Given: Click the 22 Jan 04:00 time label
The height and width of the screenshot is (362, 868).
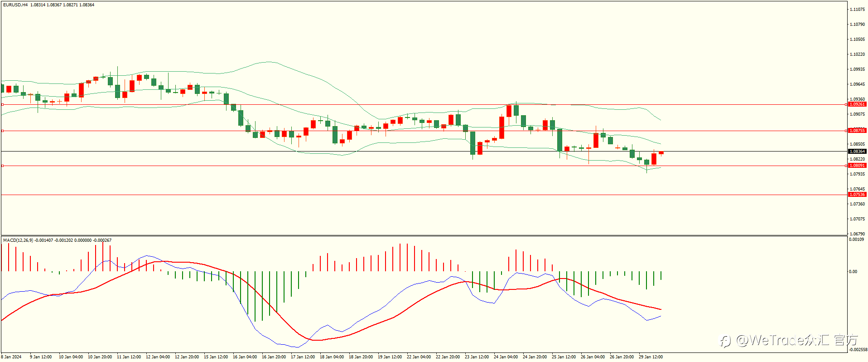Looking at the screenshot, I should [x=419, y=357].
